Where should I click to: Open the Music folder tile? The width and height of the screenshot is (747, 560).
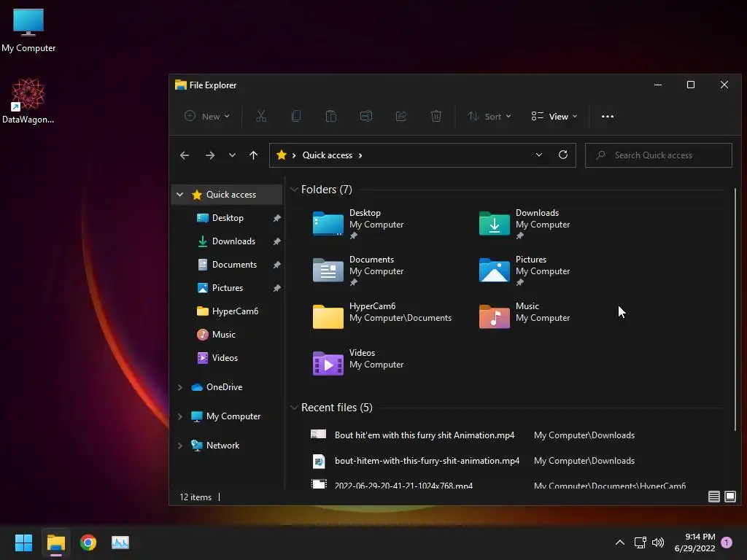525,316
